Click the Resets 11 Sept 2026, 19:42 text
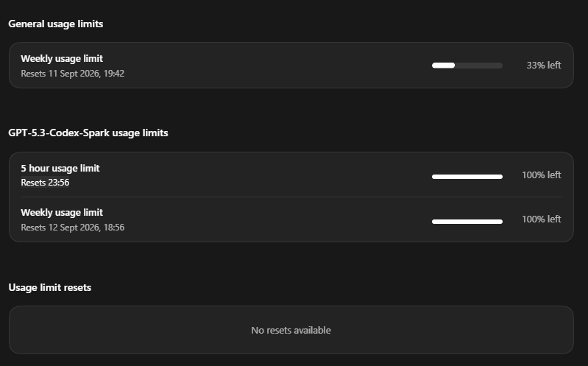 pos(72,74)
